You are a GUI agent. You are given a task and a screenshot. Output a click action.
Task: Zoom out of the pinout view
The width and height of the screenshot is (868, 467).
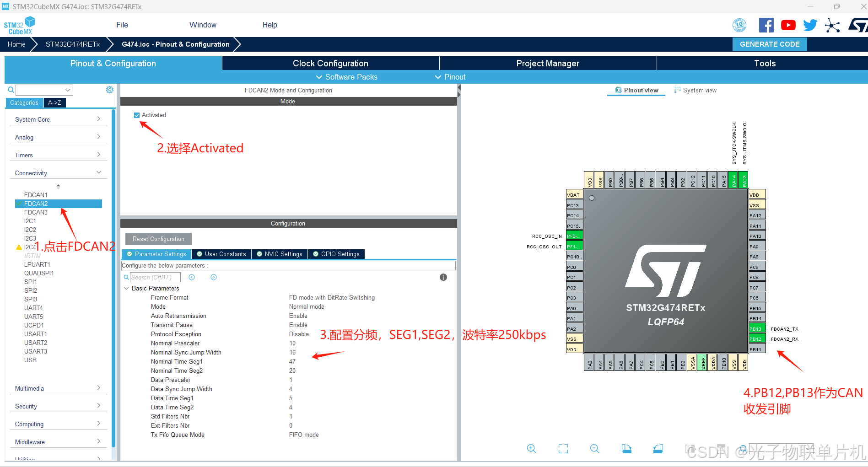tap(595, 449)
